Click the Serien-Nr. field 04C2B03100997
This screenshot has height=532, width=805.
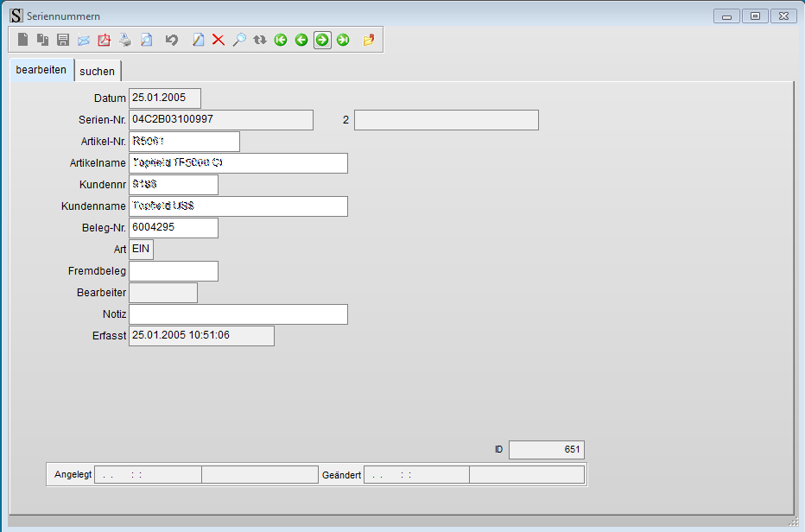(x=221, y=120)
